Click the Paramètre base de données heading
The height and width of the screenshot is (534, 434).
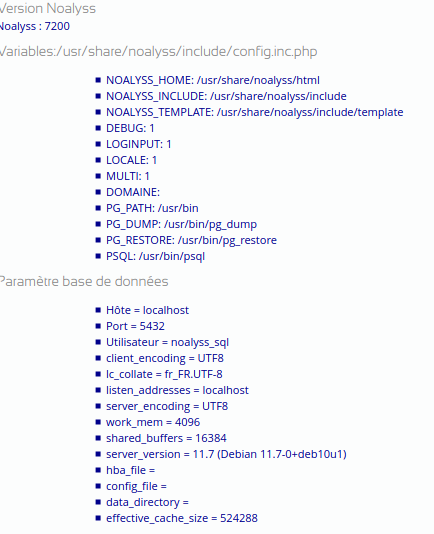(x=84, y=282)
